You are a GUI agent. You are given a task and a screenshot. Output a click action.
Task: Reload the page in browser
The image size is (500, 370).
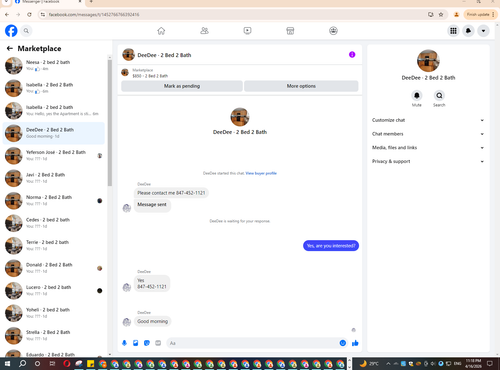click(29, 15)
